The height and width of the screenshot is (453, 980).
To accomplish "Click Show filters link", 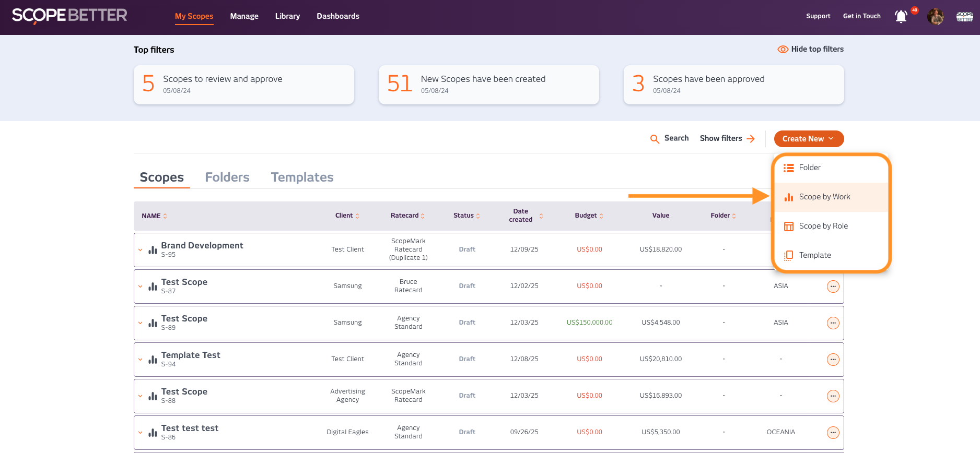I will (727, 138).
